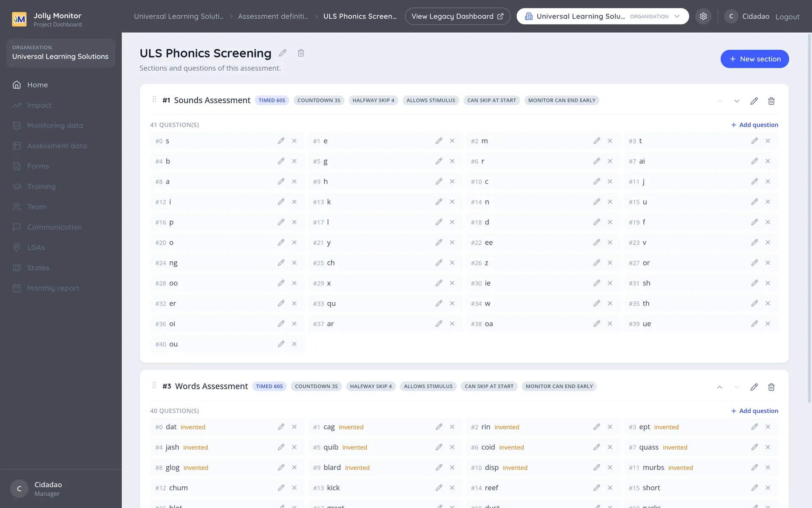Edit the word kick
The image size is (812, 508).
[x=439, y=488]
